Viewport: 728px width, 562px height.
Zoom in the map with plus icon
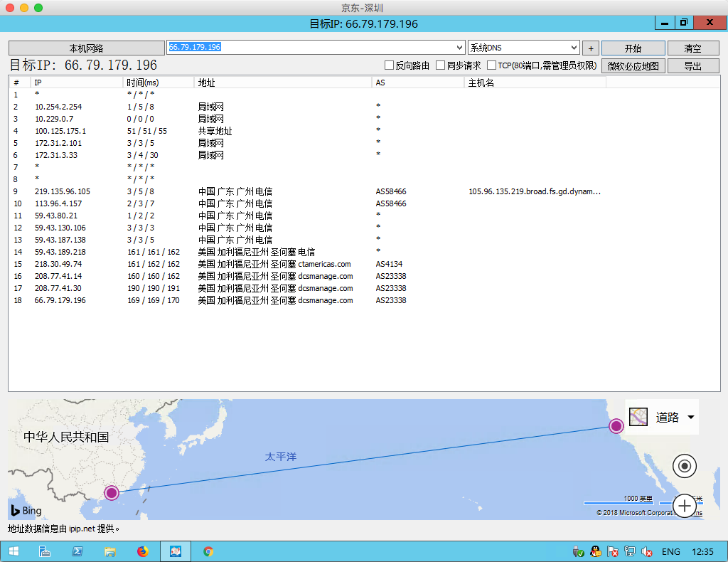click(685, 506)
